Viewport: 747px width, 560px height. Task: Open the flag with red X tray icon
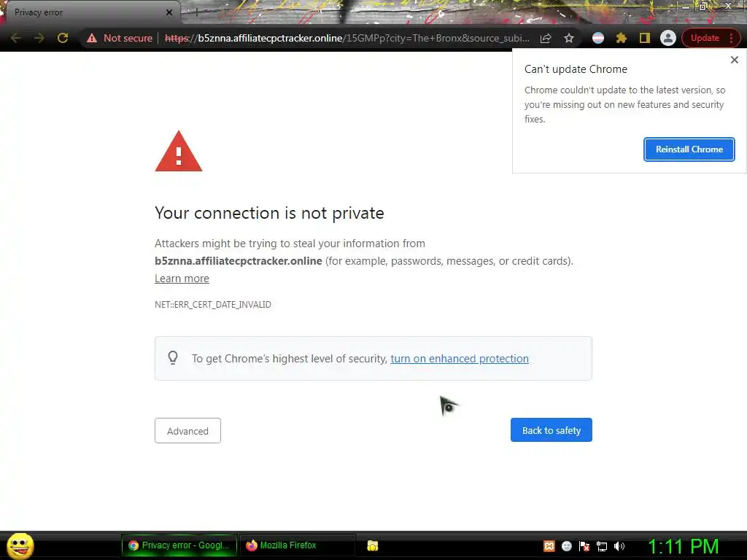click(x=584, y=546)
